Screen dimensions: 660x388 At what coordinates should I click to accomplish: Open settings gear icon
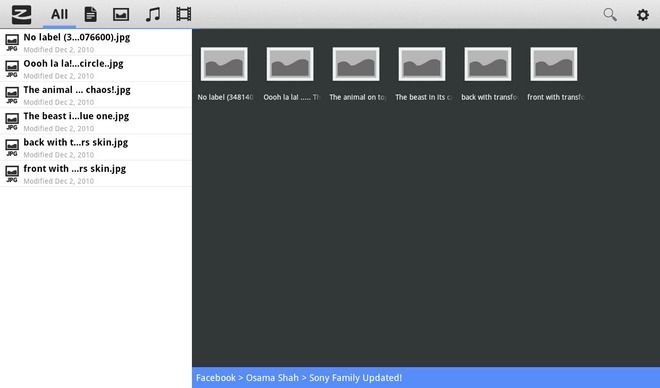click(x=642, y=15)
